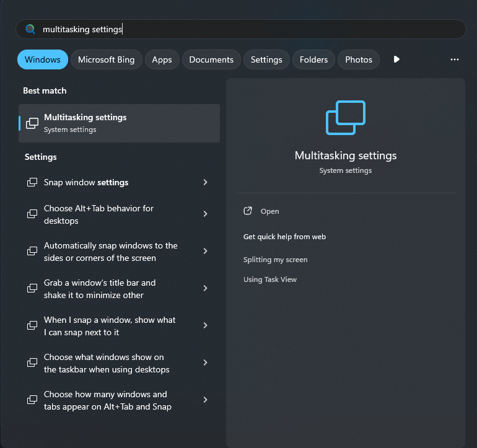The image size is (477, 448).
Task: Click the large Multitasking settings preview icon
Action: 346,118
